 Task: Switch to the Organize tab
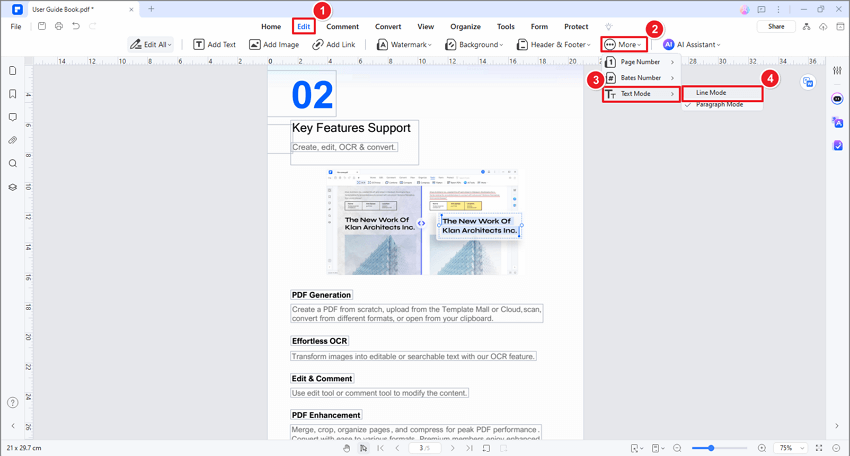pos(465,27)
